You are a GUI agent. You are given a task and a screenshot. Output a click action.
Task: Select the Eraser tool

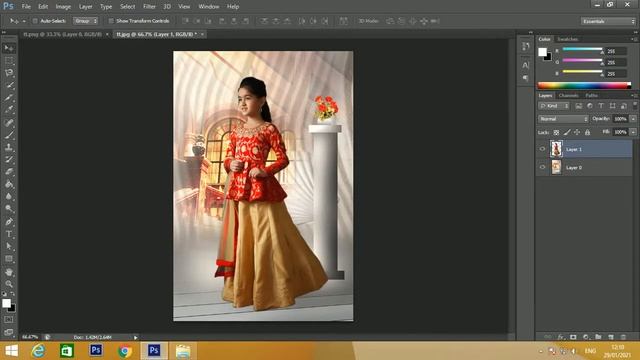(9, 172)
